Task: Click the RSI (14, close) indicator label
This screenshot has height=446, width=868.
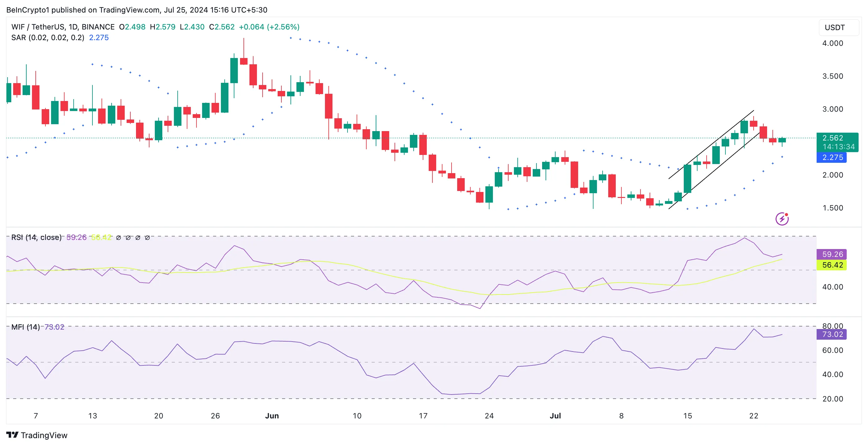Action: tap(36, 237)
